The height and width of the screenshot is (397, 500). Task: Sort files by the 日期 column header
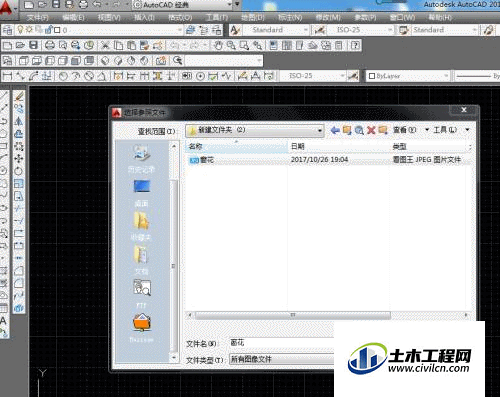(339, 147)
